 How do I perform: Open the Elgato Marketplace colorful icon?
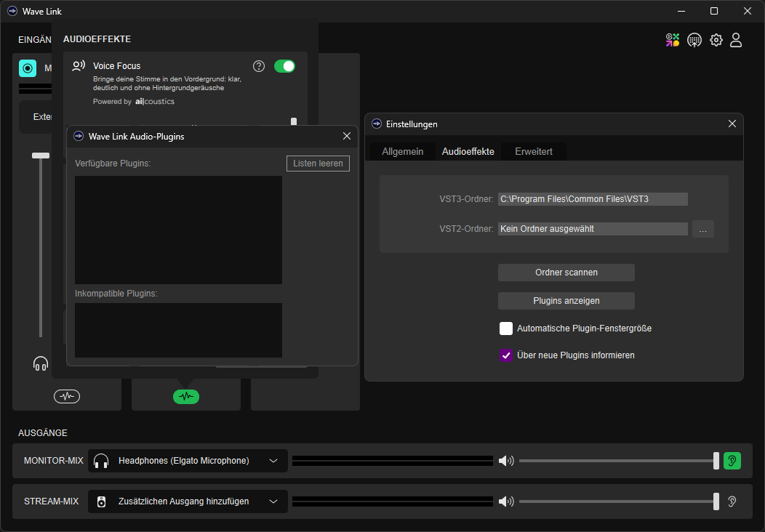click(673, 40)
